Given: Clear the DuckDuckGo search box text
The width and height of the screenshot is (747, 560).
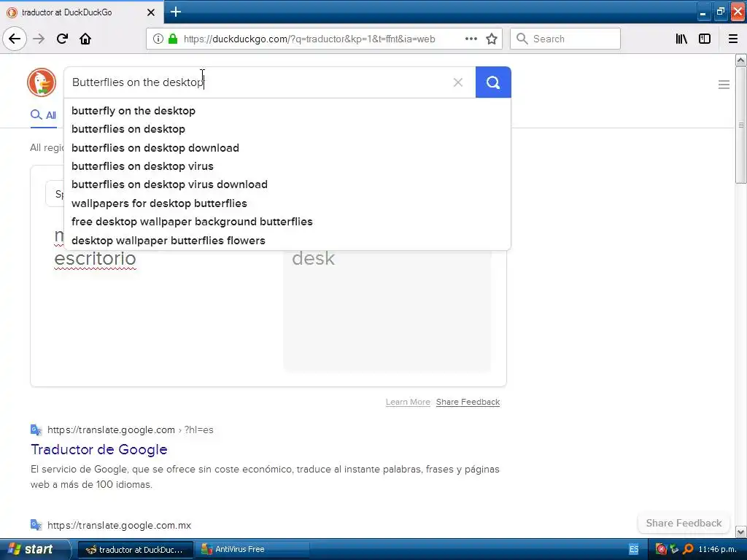Looking at the screenshot, I should pos(458,82).
